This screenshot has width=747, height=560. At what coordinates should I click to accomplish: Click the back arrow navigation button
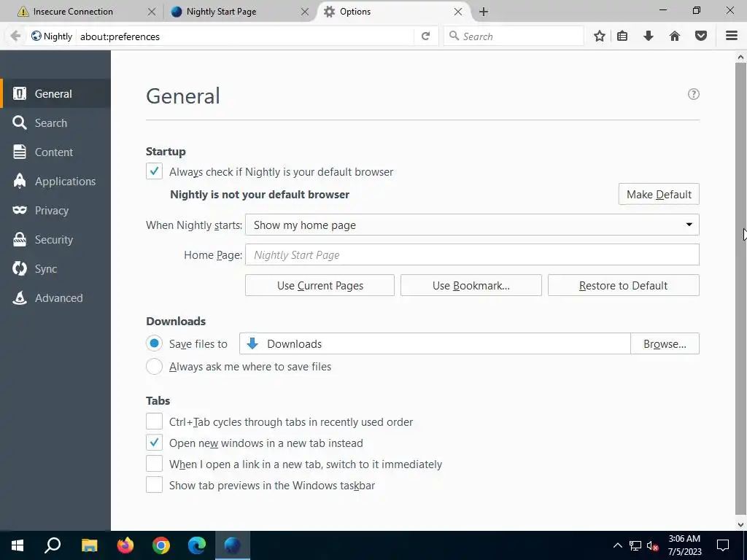[15, 36]
